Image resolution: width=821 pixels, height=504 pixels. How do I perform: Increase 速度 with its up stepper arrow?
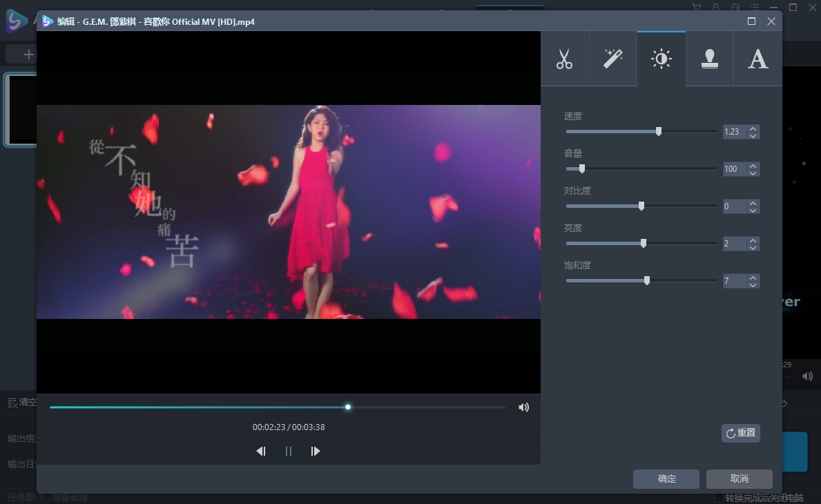pos(753,128)
